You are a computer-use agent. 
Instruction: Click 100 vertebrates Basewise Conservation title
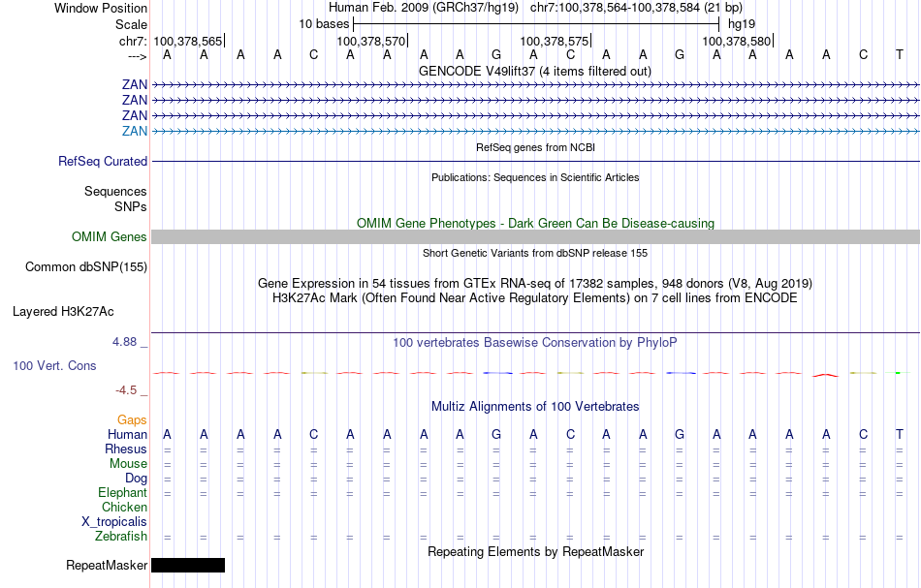(535, 342)
